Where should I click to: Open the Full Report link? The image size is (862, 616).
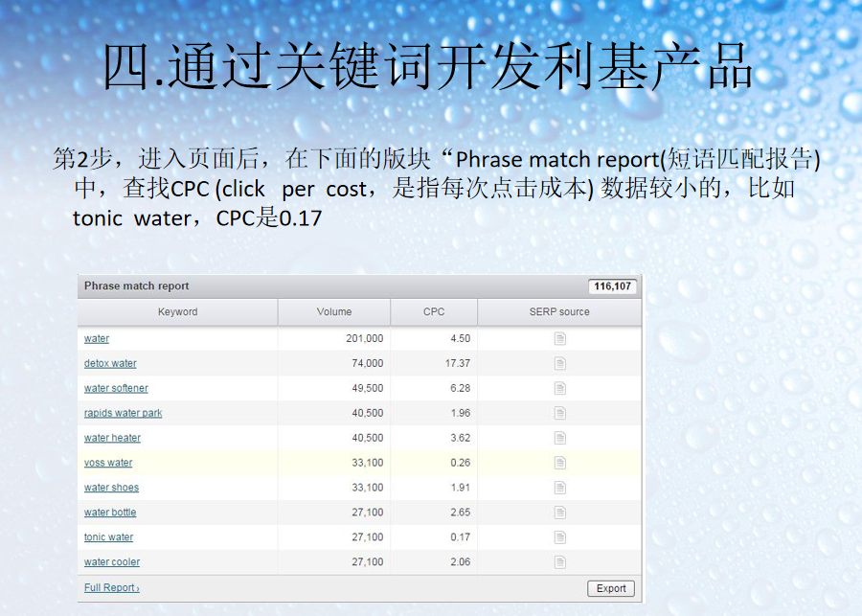coord(111,588)
